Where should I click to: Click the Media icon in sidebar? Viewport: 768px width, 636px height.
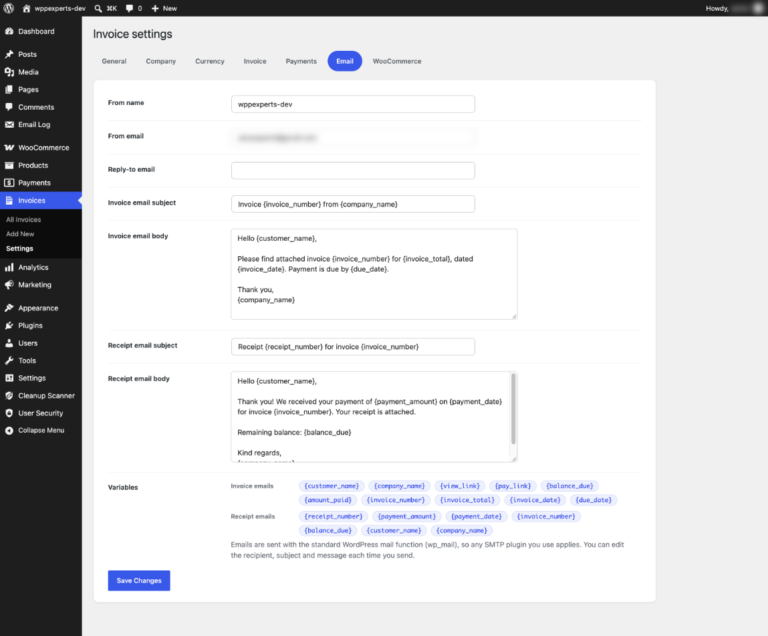click(9, 72)
